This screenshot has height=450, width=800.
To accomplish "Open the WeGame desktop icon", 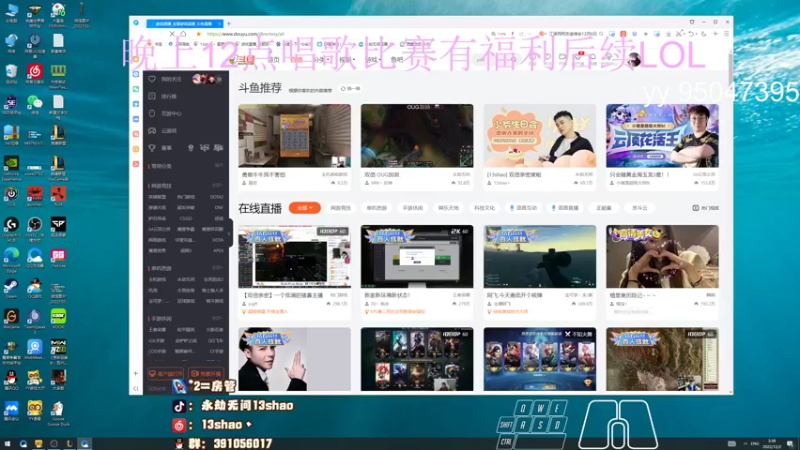I will coord(11,318).
